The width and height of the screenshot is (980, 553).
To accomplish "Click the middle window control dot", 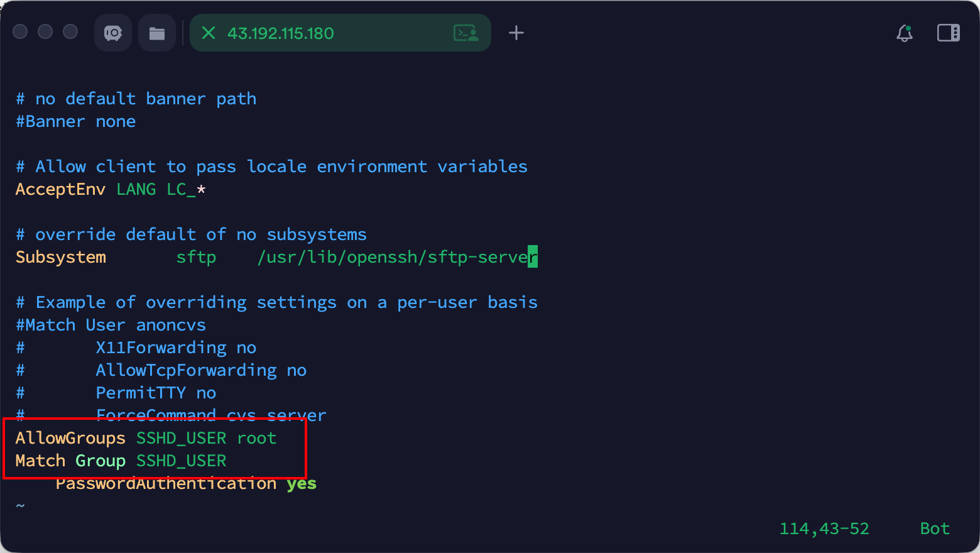I will point(45,31).
